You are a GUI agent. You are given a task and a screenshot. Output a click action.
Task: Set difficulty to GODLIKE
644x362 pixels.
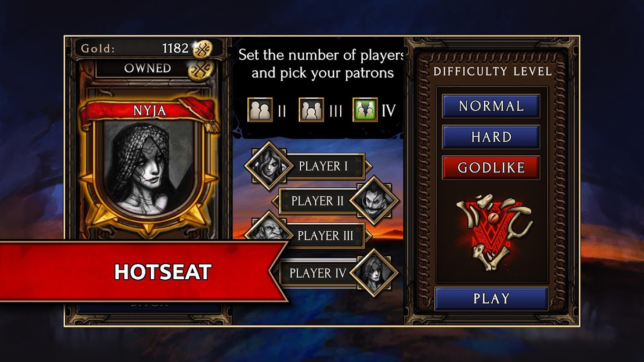(491, 167)
